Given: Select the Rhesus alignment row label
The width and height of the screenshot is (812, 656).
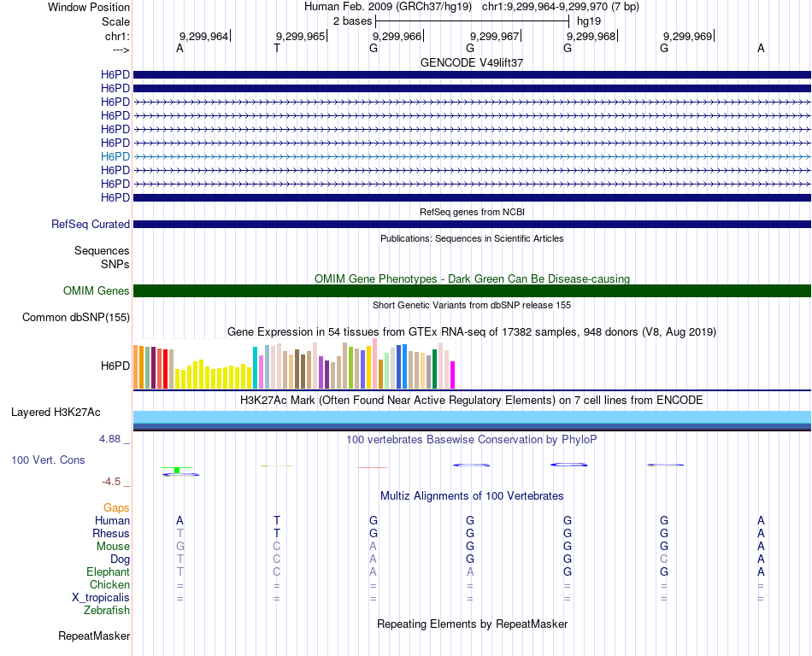Looking at the screenshot, I should [111, 534].
